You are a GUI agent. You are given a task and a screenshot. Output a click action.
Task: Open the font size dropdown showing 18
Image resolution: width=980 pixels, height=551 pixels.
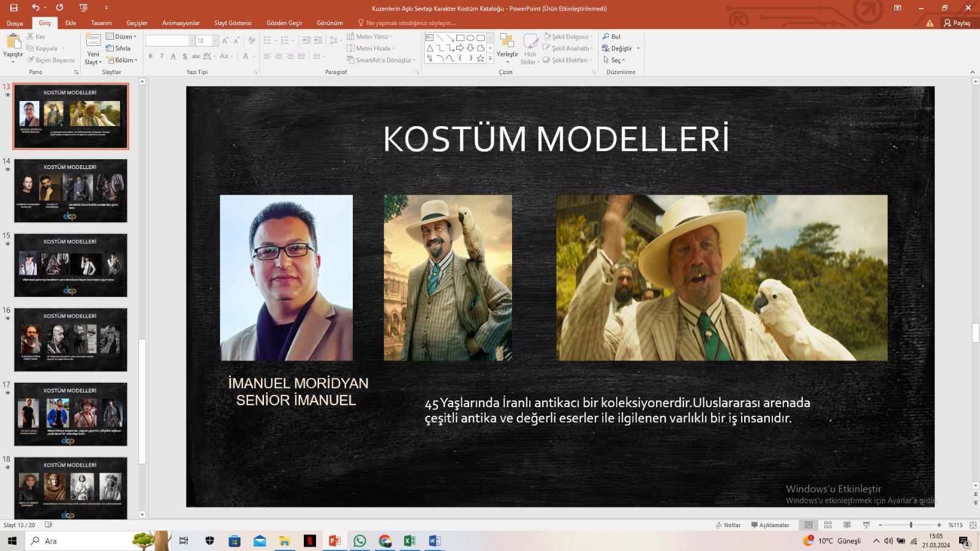click(215, 40)
